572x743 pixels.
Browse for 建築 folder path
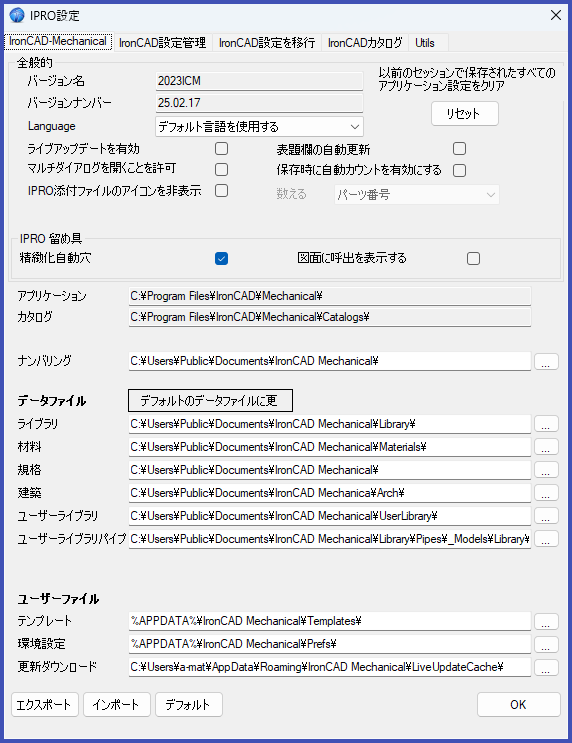(x=546, y=493)
